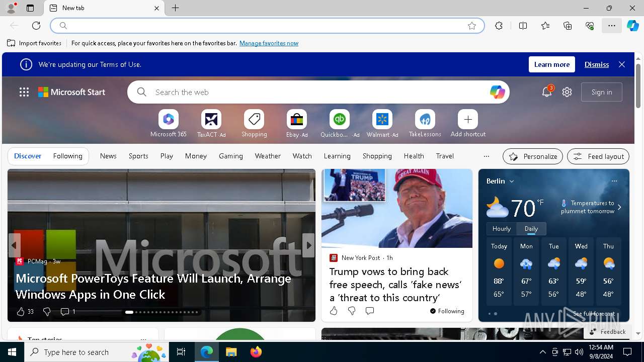Image resolution: width=644 pixels, height=362 pixels.
Task: Open Windows Start menu
Action: [12, 352]
